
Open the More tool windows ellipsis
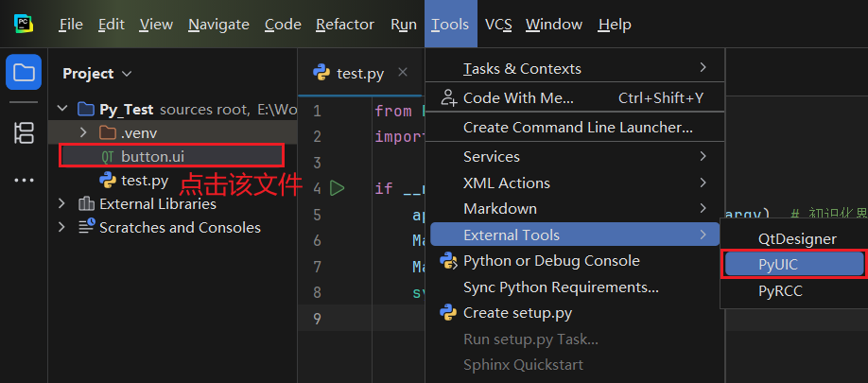pos(24,180)
